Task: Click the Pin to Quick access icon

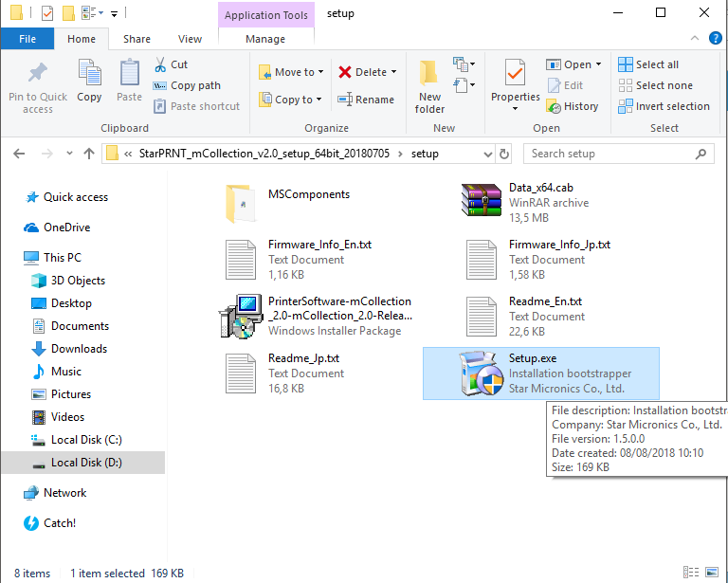Action: [x=38, y=73]
